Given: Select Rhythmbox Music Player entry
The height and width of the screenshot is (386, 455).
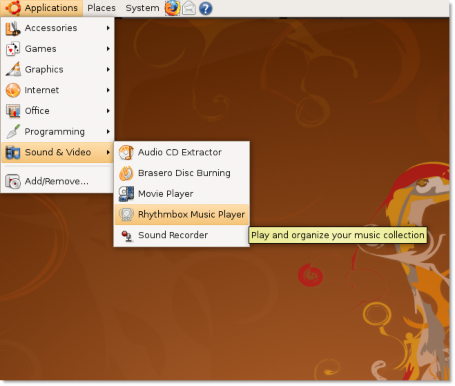Looking at the screenshot, I should pyautogui.click(x=182, y=214).
